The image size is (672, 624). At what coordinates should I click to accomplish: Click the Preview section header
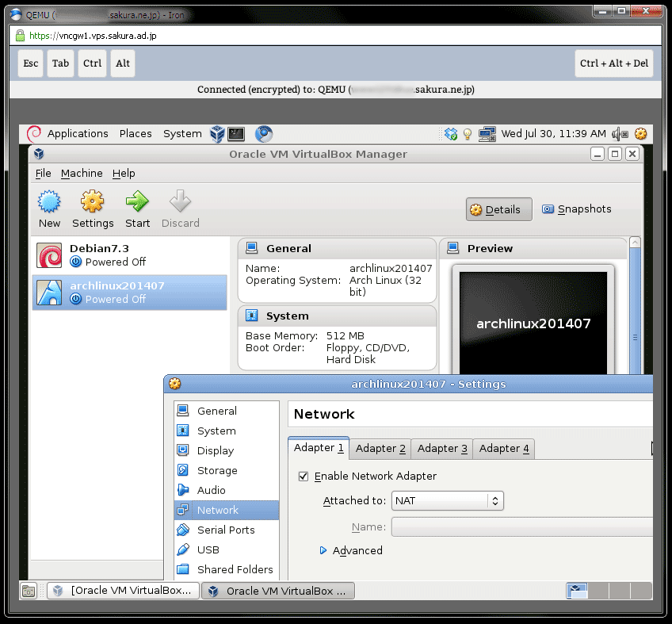533,249
